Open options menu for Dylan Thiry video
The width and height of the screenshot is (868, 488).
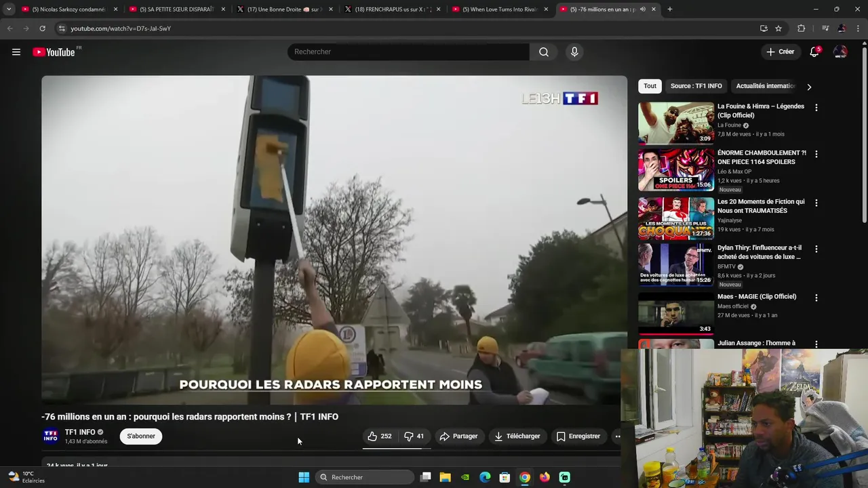pos(816,249)
